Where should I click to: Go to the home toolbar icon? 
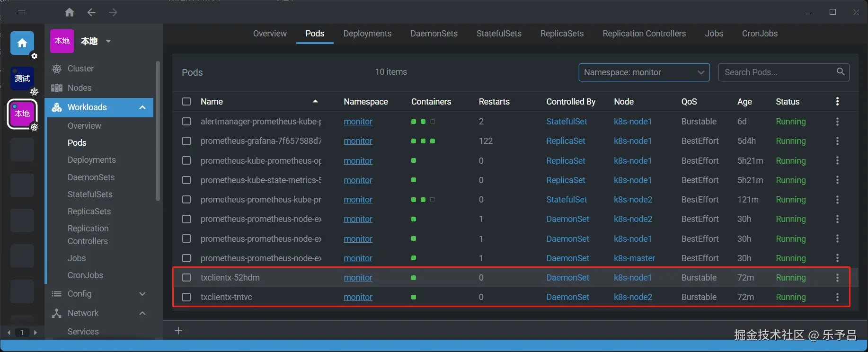coord(70,12)
